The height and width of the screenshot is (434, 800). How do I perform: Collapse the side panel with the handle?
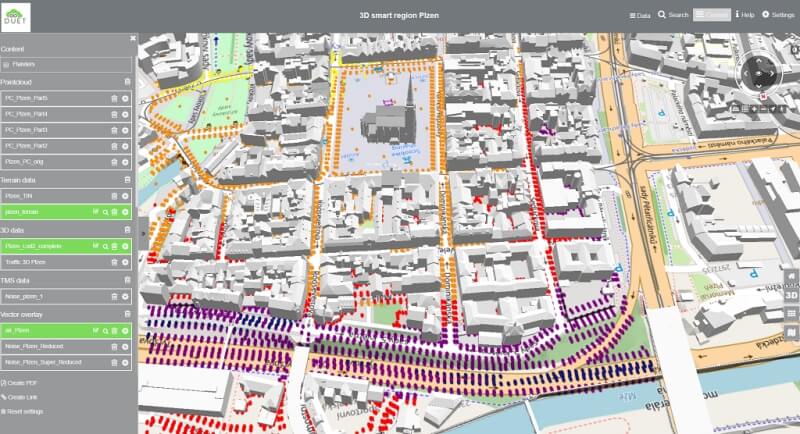pyautogui.click(x=140, y=230)
